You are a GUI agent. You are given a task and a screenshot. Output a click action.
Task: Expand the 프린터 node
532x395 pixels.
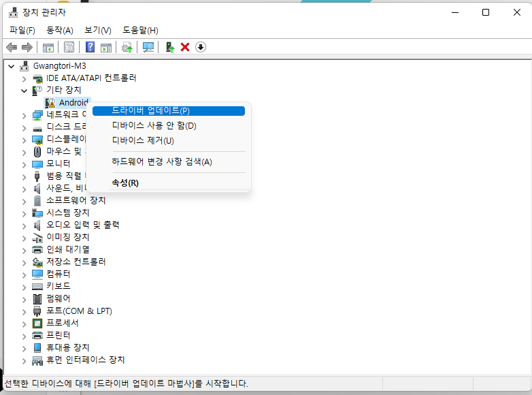point(24,336)
